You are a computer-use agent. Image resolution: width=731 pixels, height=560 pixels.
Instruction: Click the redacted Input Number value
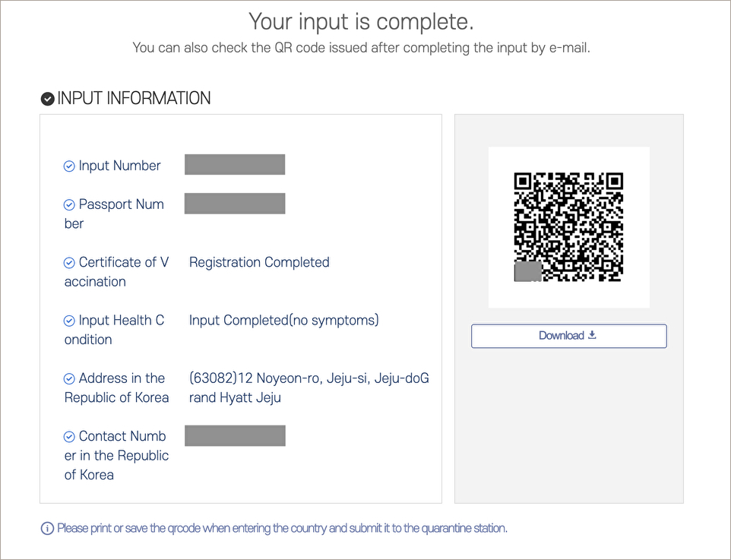tap(235, 165)
